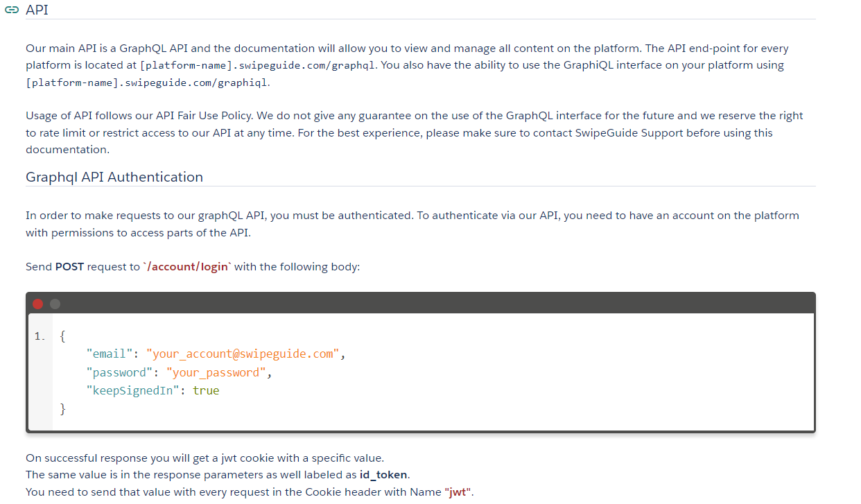Click the "keepSignedIn" key in the code

(x=133, y=390)
